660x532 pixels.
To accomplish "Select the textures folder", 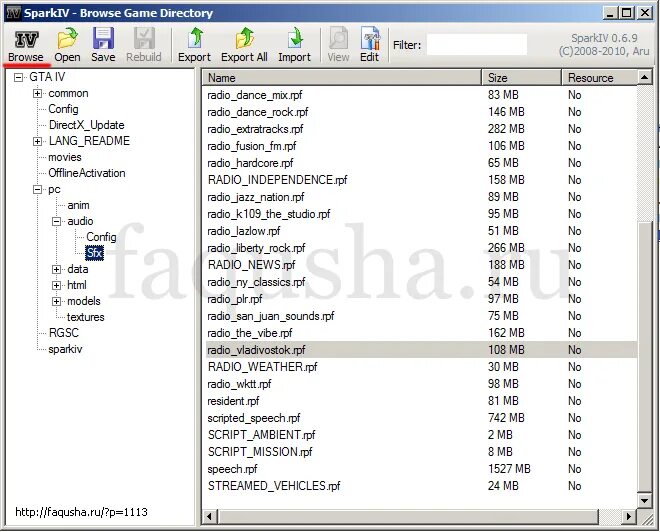I will click(x=85, y=317).
